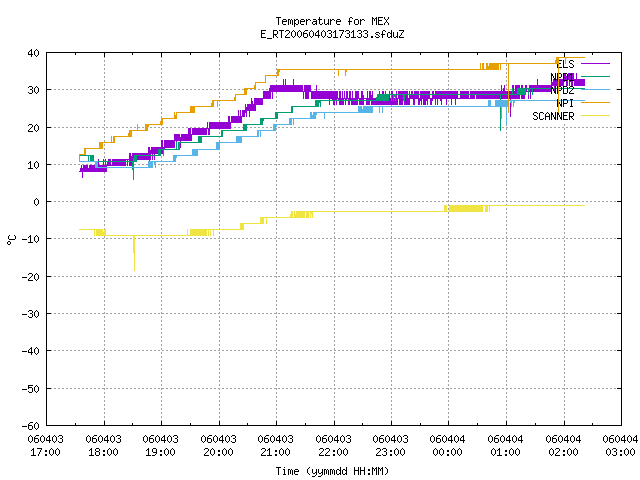Select the filename 'E_RT20060403173133.sfduZ' subtitle
This screenshot has width=640, height=480.
point(332,34)
